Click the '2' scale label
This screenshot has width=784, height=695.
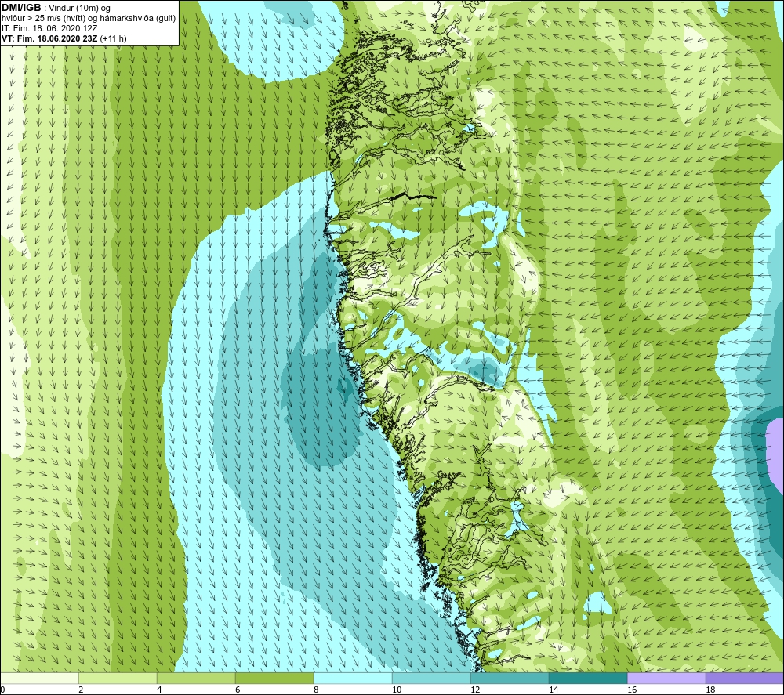pyautogui.click(x=81, y=690)
